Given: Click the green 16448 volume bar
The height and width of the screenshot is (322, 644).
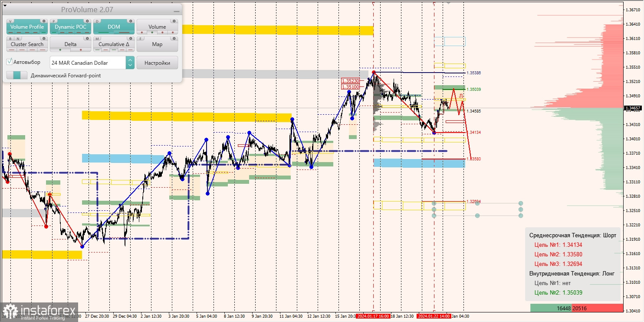Looking at the screenshot, I should (551, 308).
